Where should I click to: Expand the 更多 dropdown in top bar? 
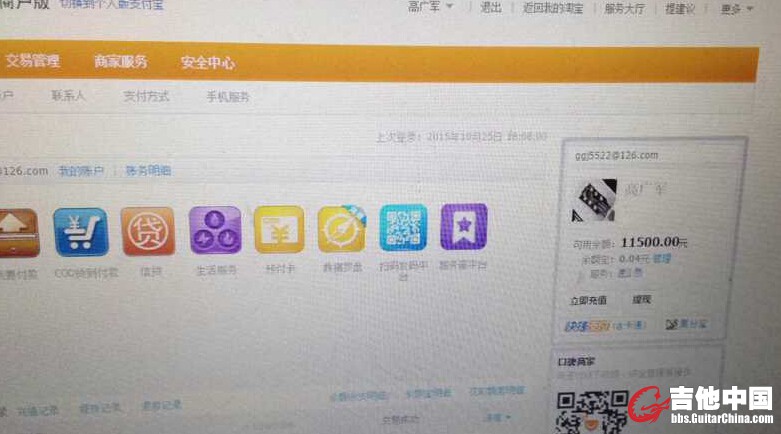pos(736,9)
